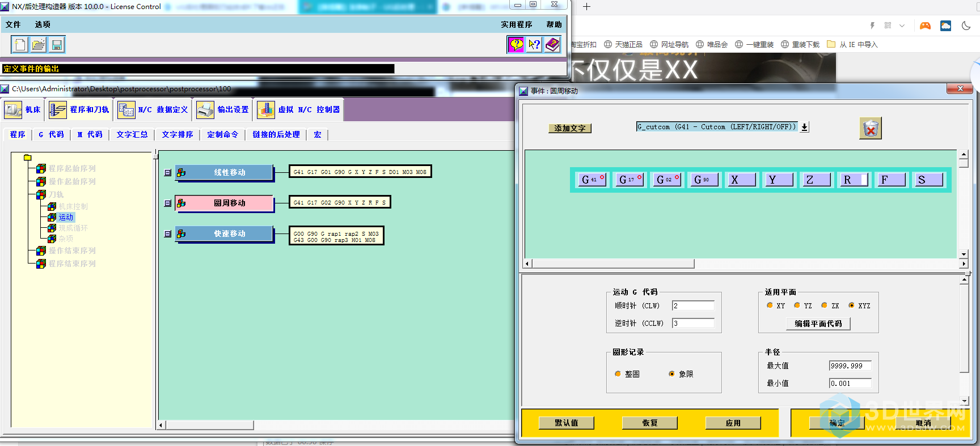Click the lightning bolt icon in browser

(872, 26)
